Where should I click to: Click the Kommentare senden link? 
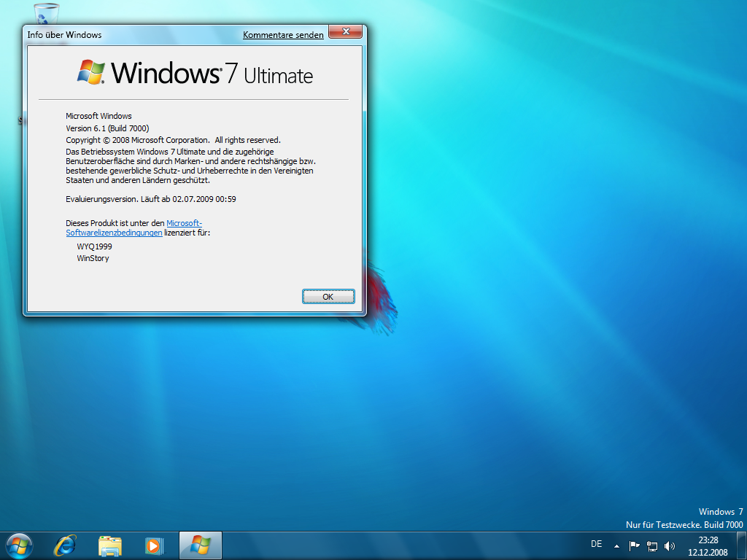pyautogui.click(x=283, y=35)
